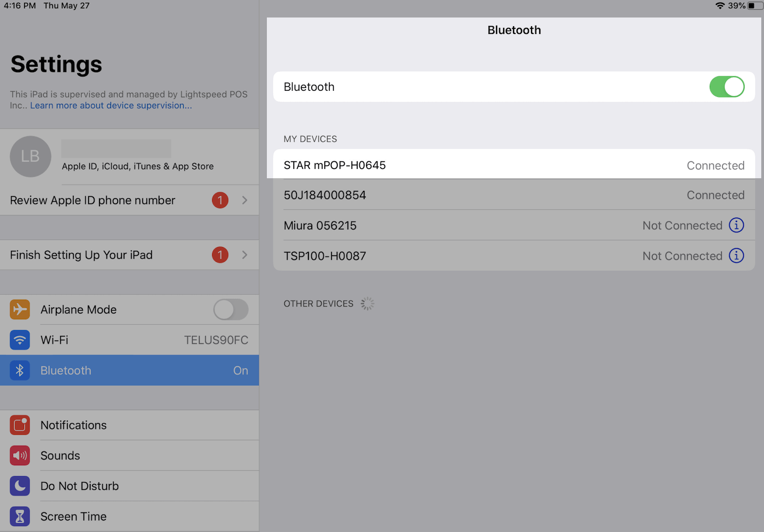Tap the Screen Time hourglass icon
The width and height of the screenshot is (764, 532).
pos(20,516)
